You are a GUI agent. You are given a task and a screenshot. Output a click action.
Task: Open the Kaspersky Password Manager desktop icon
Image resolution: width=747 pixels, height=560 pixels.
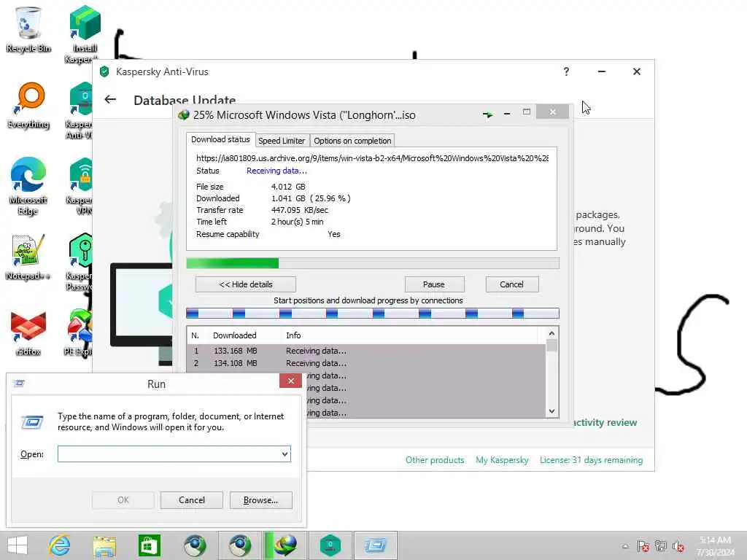tap(80, 261)
